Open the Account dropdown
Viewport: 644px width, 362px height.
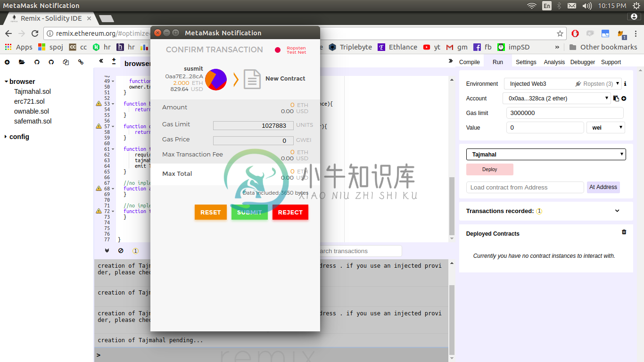(x=557, y=99)
